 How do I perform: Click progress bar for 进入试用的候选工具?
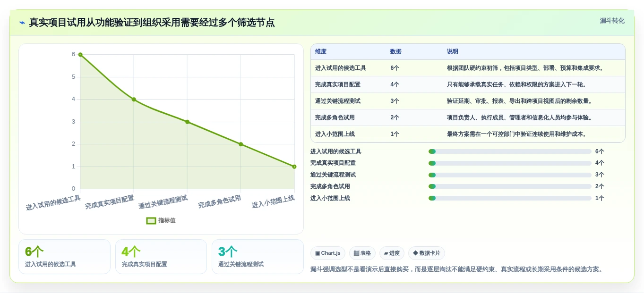click(x=510, y=151)
